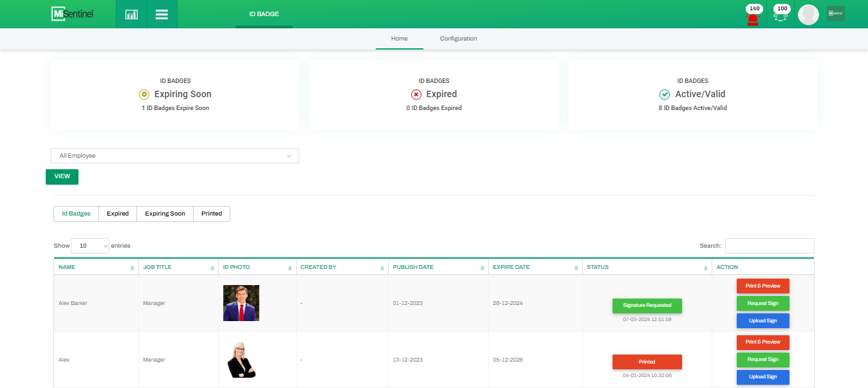Open the bell notifications icon
Screen dimensions: 868x388
[x=781, y=17]
